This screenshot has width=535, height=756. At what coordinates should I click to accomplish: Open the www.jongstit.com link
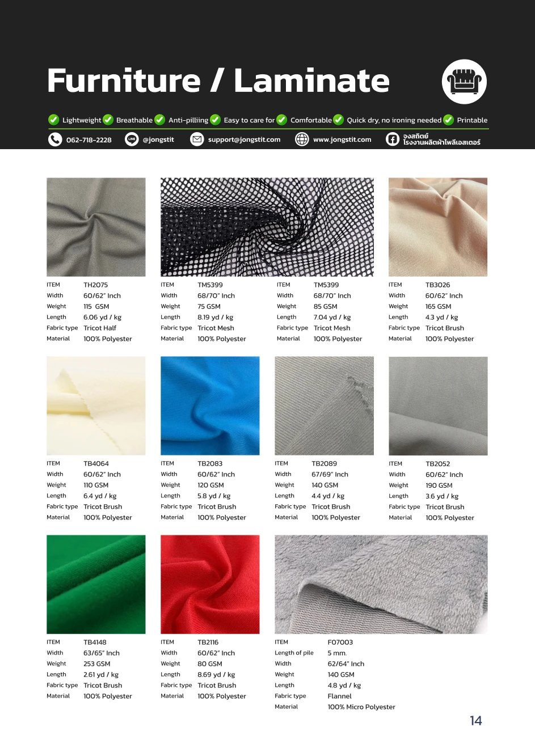tap(342, 140)
